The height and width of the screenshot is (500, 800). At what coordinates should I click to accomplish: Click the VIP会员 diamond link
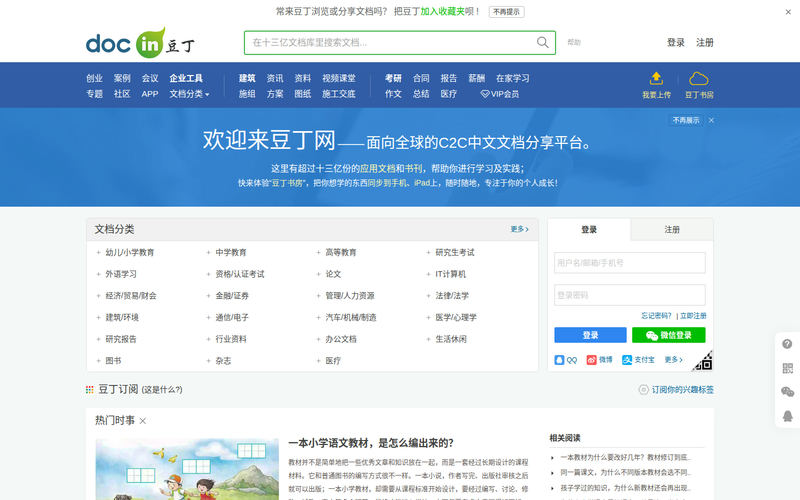[x=499, y=94]
